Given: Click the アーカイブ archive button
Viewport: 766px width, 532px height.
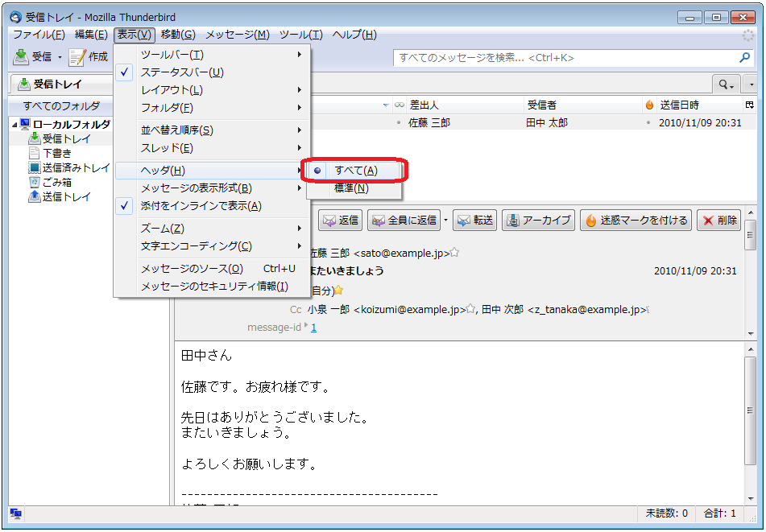Looking at the screenshot, I should (x=538, y=221).
